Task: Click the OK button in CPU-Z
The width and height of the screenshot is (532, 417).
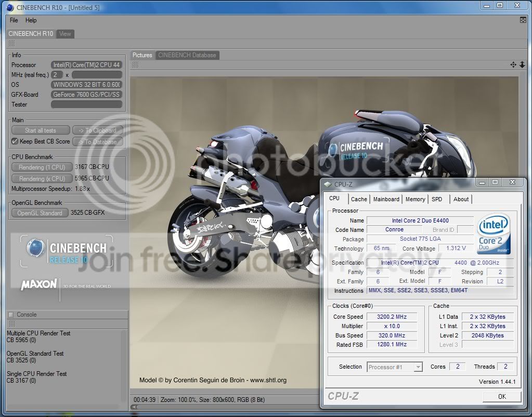Action: pos(502,396)
